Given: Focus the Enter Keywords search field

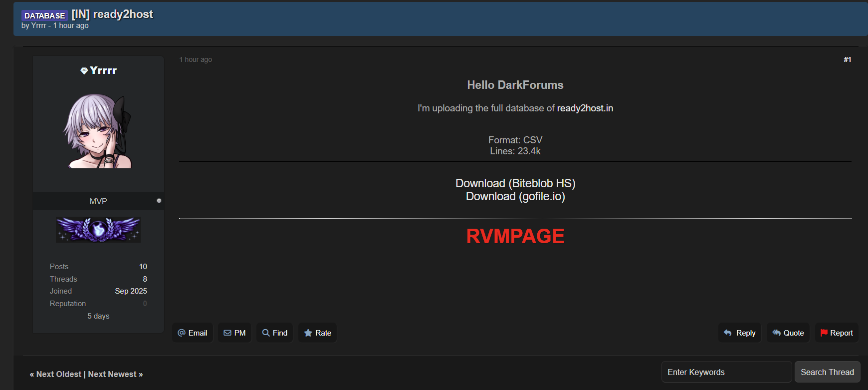Looking at the screenshot, I should [726, 372].
